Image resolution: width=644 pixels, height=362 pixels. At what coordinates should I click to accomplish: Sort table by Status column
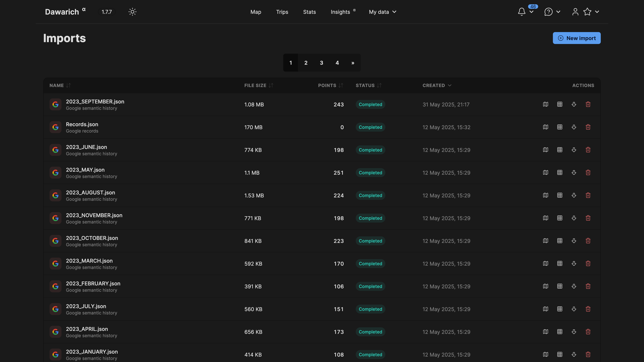coord(369,86)
